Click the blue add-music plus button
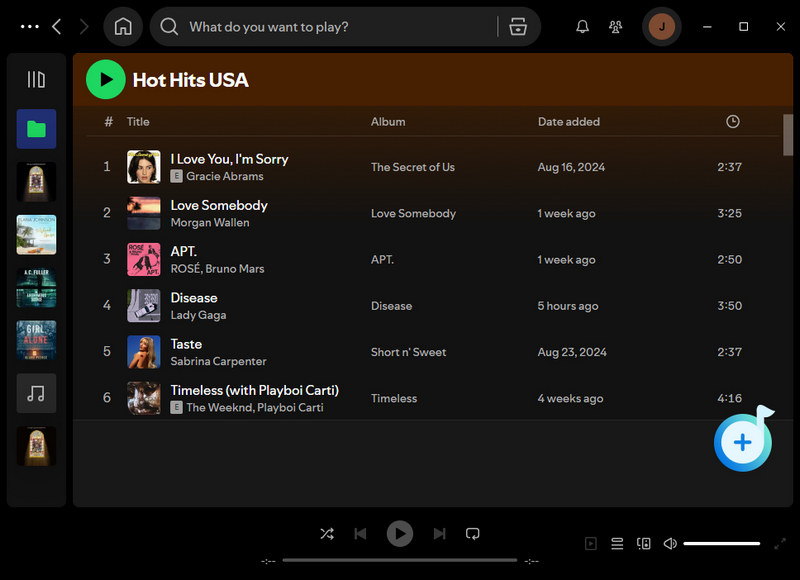 [x=743, y=442]
